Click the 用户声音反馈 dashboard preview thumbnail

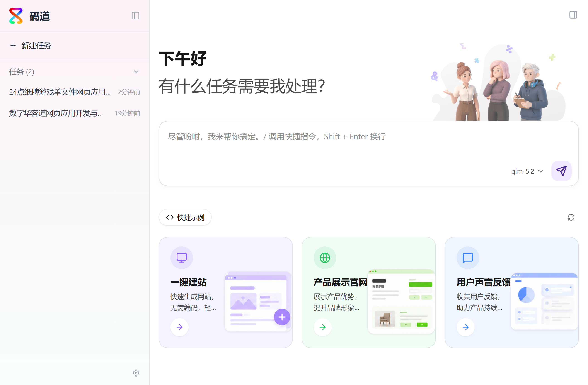pyautogui.click(x=544, y=301)
